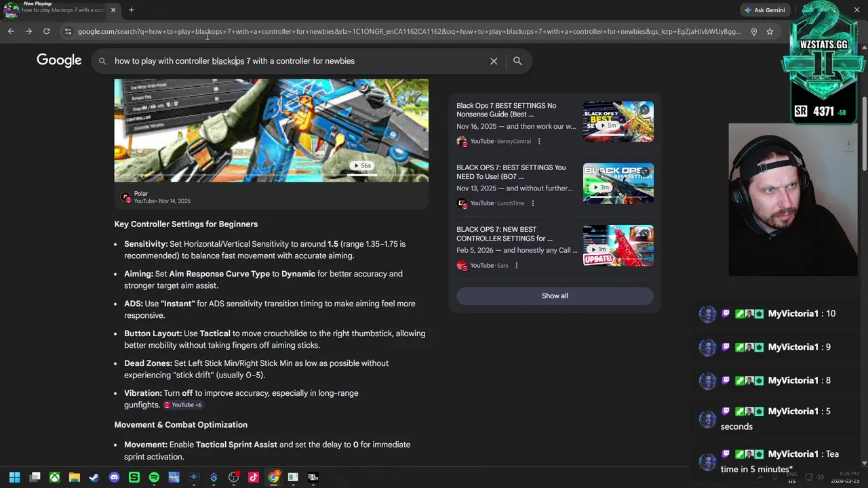Click the location pin icon in address bar

coord(753,31)
